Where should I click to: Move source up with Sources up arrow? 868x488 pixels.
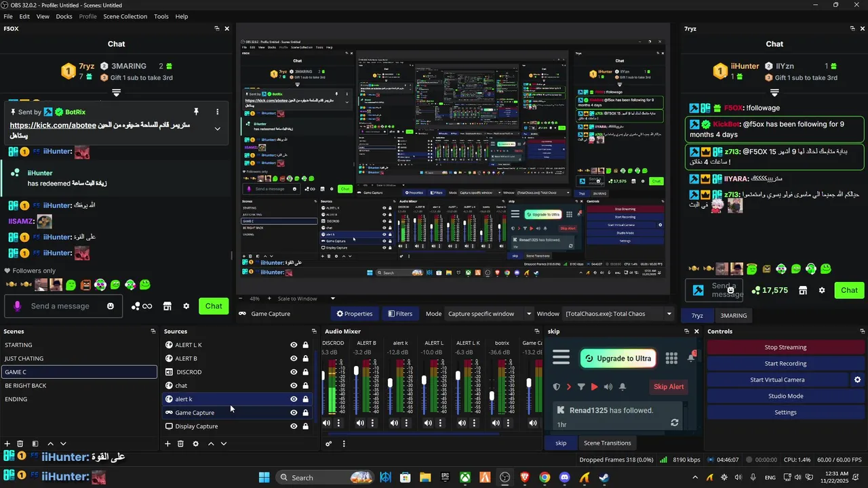pyautogui.click(x=211, y=444)
